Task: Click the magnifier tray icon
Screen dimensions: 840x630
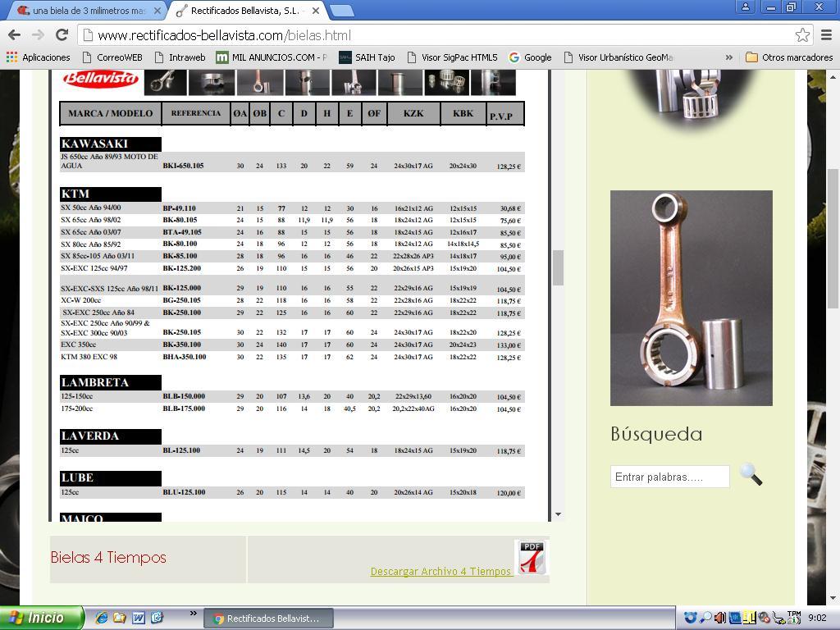Action: pos(706,618)
